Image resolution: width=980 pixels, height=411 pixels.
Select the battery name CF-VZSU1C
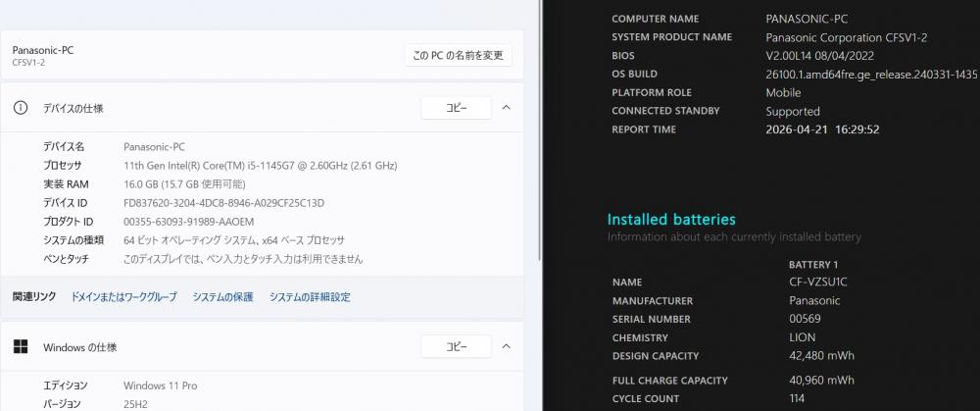(818, 283)
